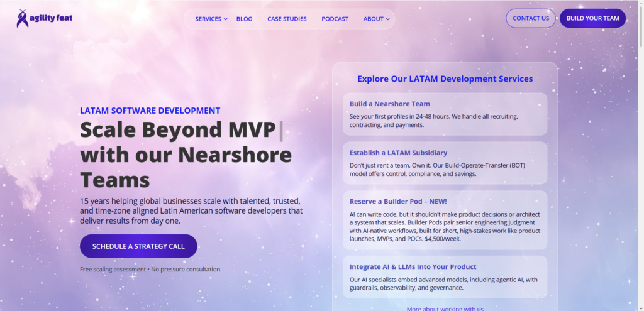Click the Build Your Team button
The height and width of the screenshot is (311, 644).
592,18
